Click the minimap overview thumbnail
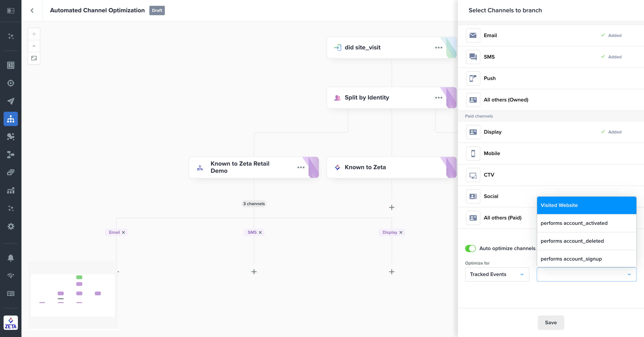644x337 pixels. (x=73, y=295)
